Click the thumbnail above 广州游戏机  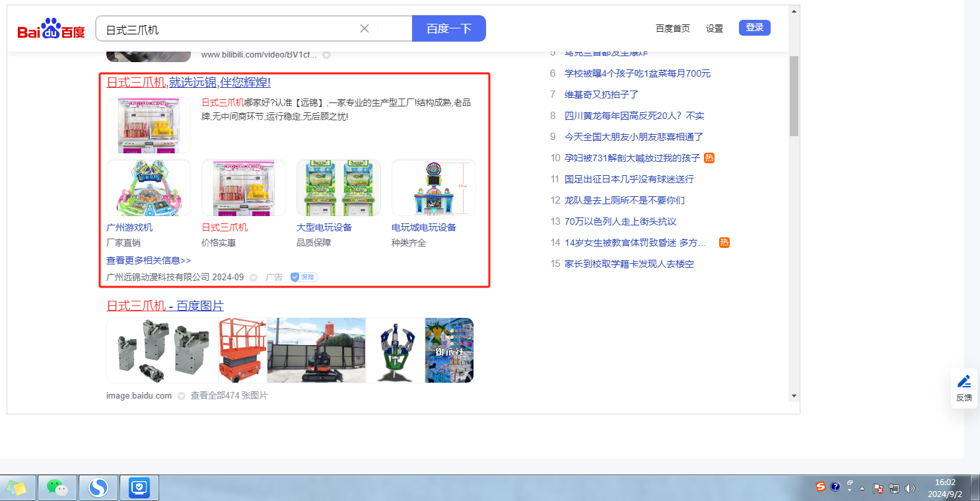[149, 188]
